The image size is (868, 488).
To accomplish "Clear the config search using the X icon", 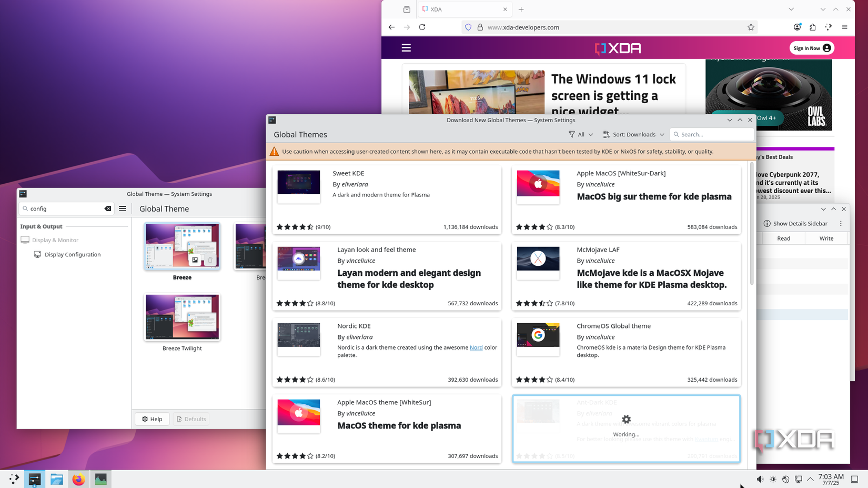I will tap(108, 208).
